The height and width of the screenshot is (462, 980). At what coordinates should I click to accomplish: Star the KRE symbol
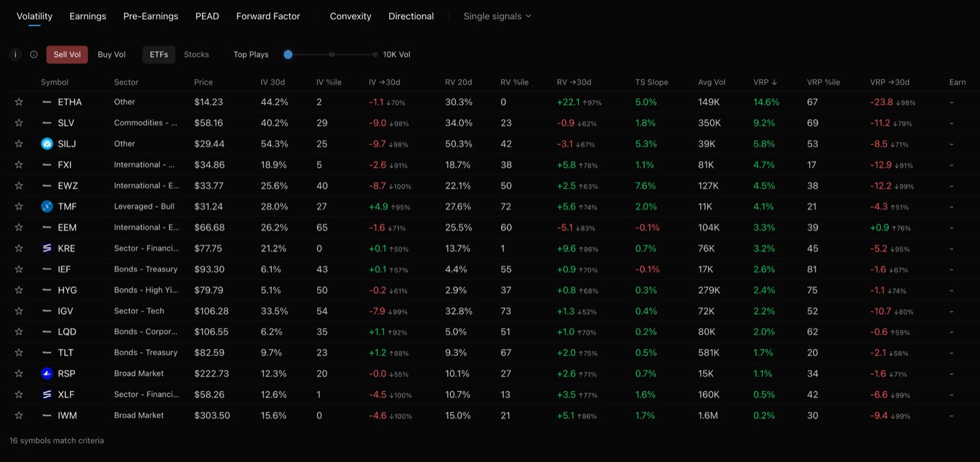click(19, 248)
